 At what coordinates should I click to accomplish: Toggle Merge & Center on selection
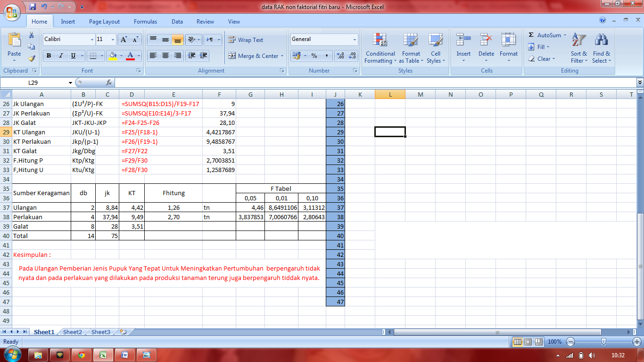pos(255,56)
